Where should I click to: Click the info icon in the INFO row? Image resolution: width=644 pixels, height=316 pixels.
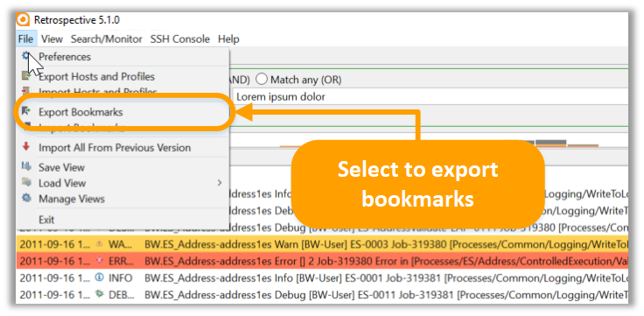[x=99, y=277]
